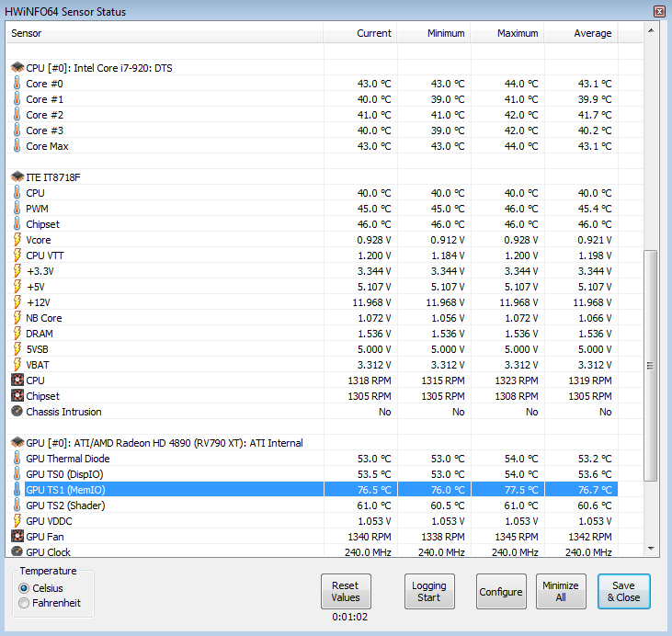Click the Chassis Intrusion gauge icon
The image size is (672, 636).
pyautogui.click(x=17, y=411)
